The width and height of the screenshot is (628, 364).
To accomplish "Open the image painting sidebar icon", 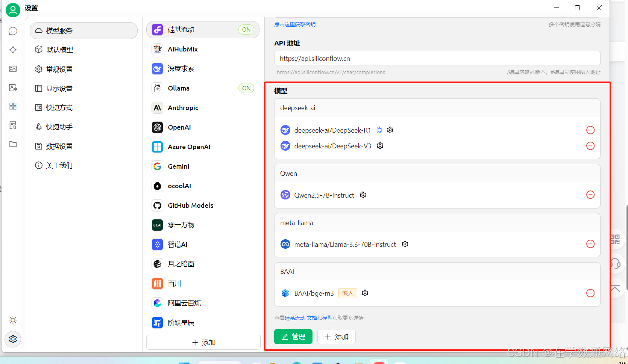I will pyautogui.click(x=13, y=69).
